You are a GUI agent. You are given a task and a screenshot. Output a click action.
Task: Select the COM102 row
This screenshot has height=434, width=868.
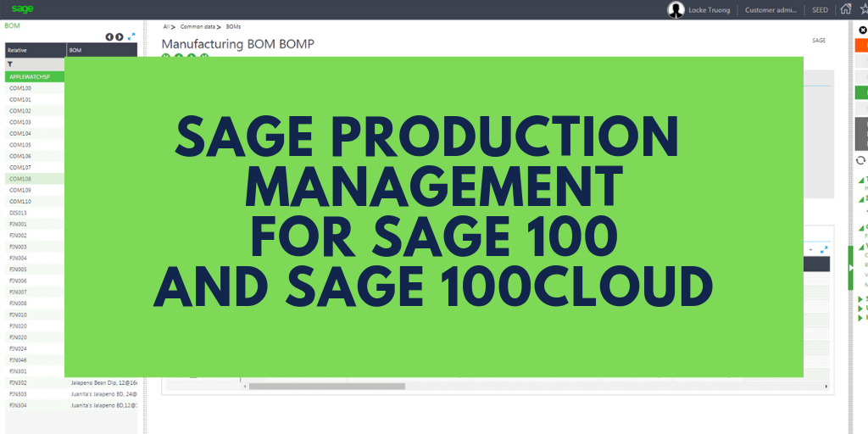(36, 111)
